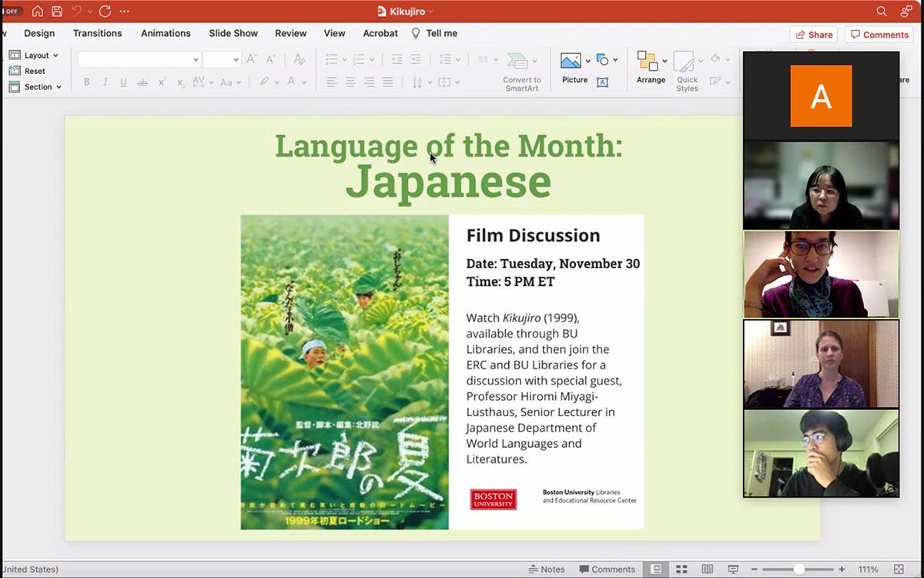The width and height of the screenshot is (924, 578).
Task: Open the line spacing dropdown
Action: pyautogui.click(x=450, y=59)
